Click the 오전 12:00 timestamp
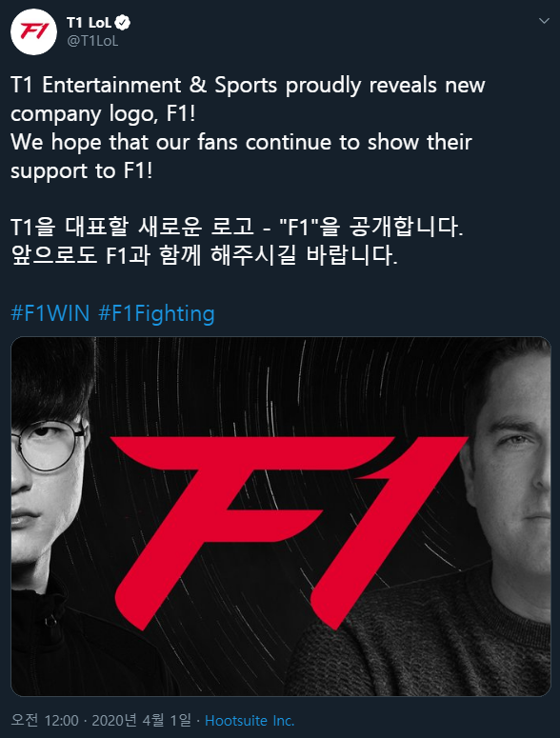The image size is (560, 738). 44,720
